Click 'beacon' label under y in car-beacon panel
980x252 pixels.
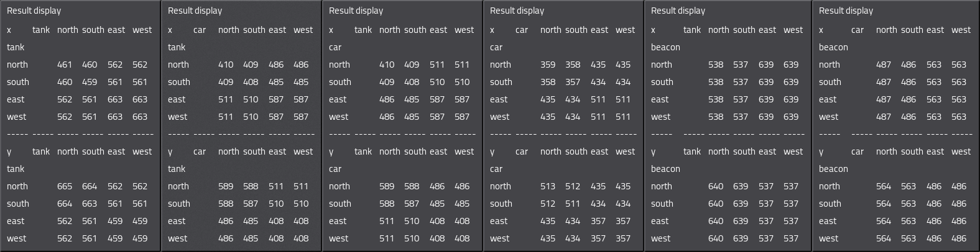(833, 169)
